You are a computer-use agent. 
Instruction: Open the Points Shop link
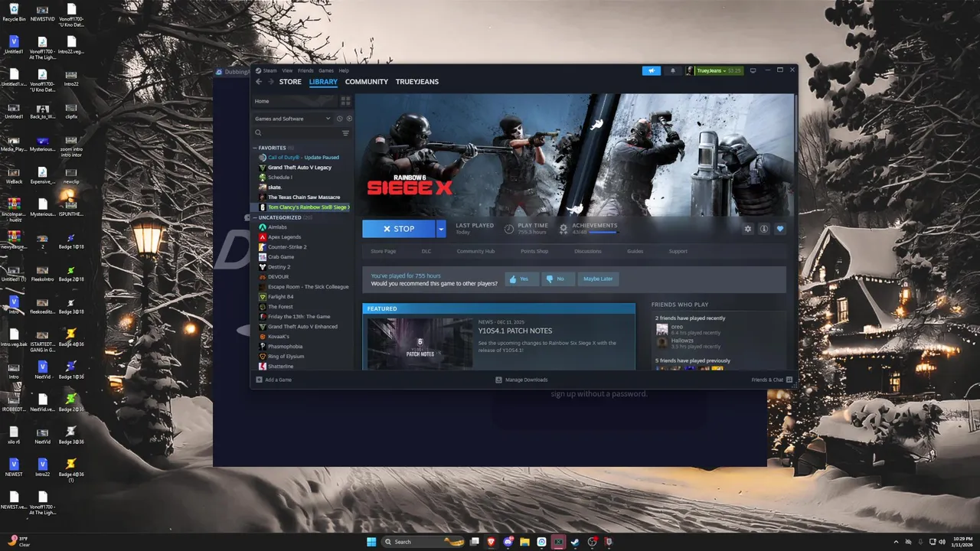[534, 251]
